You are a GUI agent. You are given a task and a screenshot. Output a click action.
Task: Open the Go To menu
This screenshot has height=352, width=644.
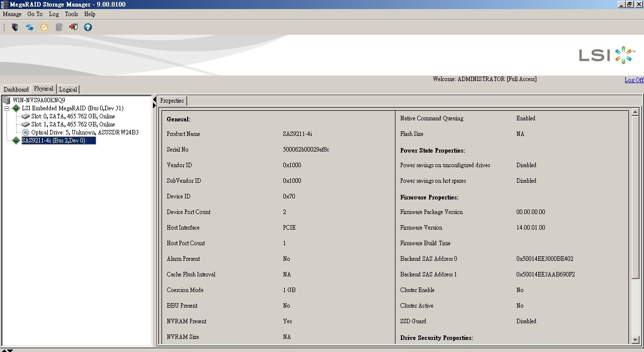point(35,14)
